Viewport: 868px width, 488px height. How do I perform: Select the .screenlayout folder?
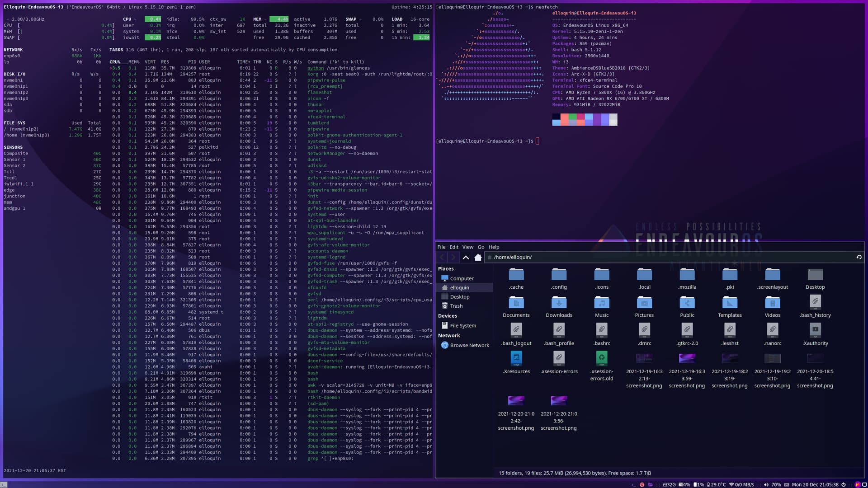point(773,278)
